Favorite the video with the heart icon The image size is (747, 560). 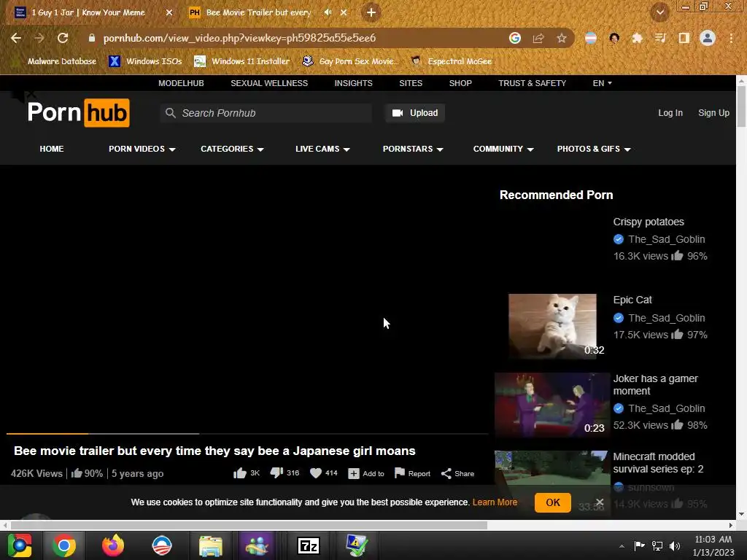(x=316, y=473)
